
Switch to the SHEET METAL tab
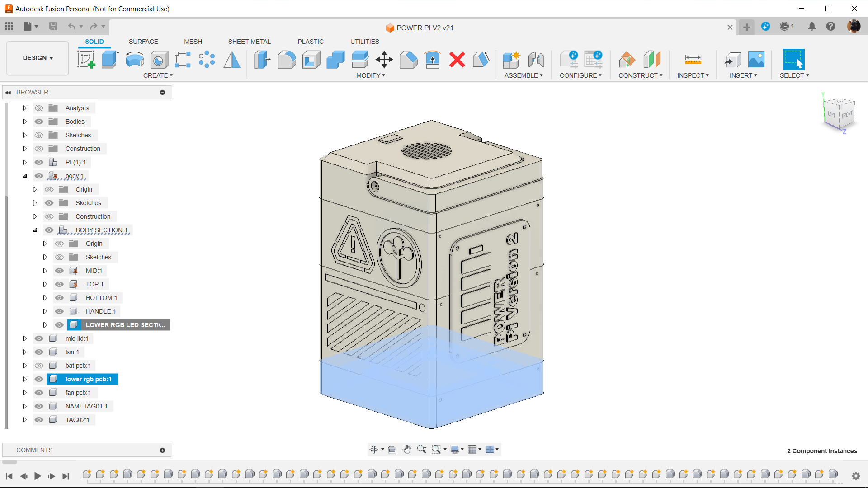[x=249, y=42]
